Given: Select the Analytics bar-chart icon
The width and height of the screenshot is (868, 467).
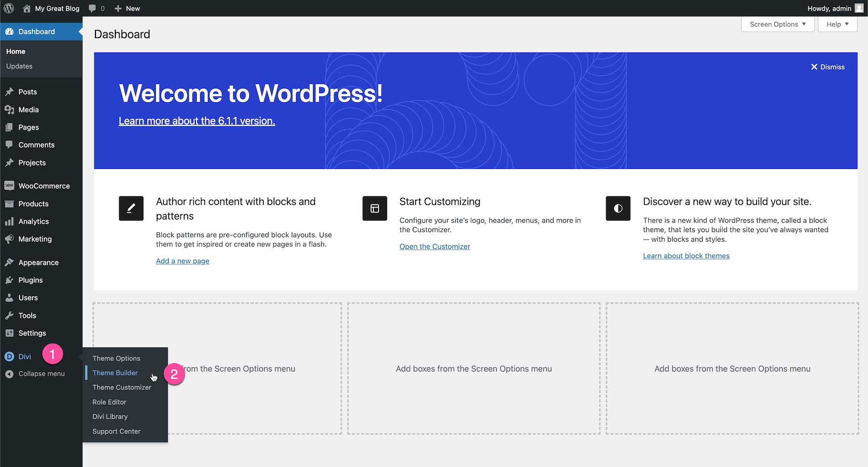Looking at the screenshot, I should coord(9,221).
